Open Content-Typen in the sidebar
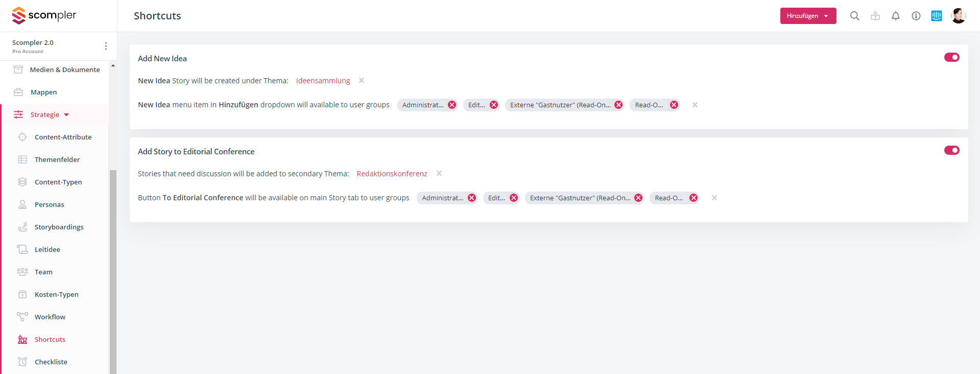 (58, 182)
